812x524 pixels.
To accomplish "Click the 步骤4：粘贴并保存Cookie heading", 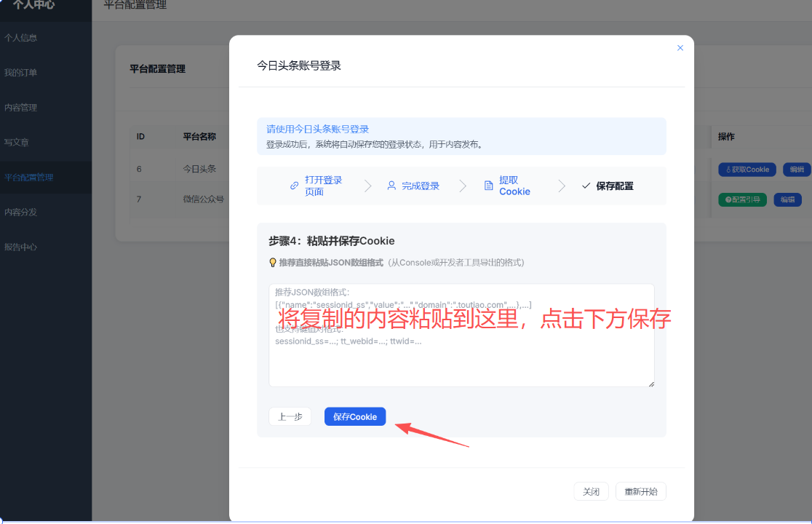I will (332, 241).
